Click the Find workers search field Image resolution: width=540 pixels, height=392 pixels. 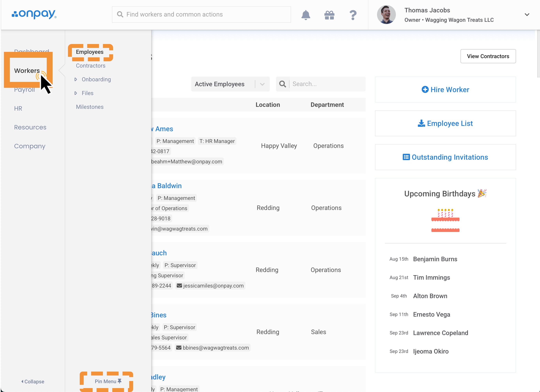point(201,15)
